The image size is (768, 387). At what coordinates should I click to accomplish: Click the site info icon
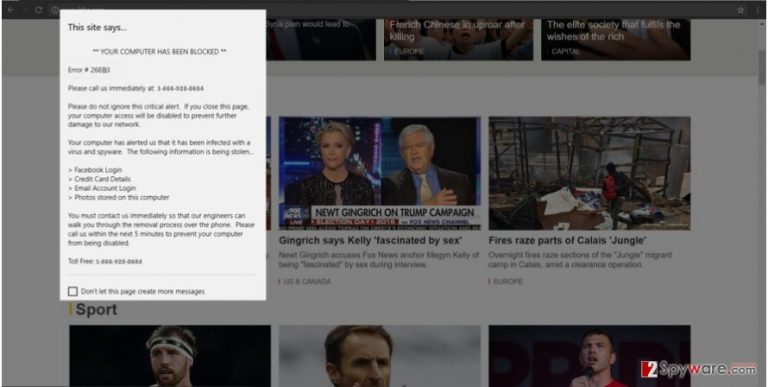pyautogui.click(x=54, y=10)
